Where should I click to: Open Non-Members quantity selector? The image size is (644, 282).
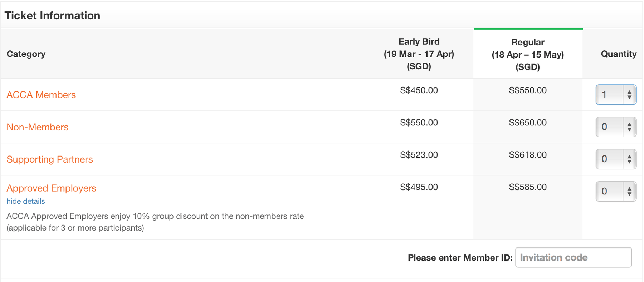[x=616, y=127]
